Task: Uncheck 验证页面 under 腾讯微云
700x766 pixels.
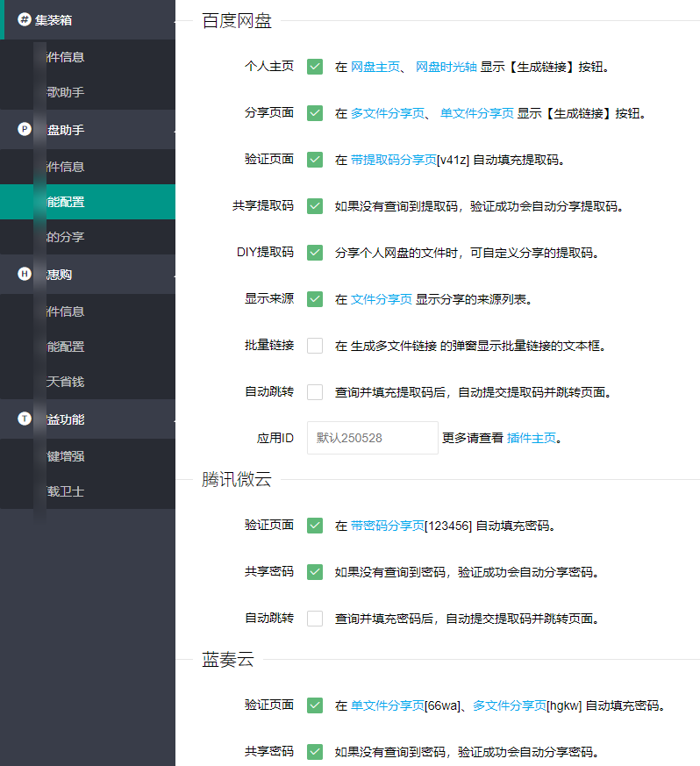Action: (315, 526)
